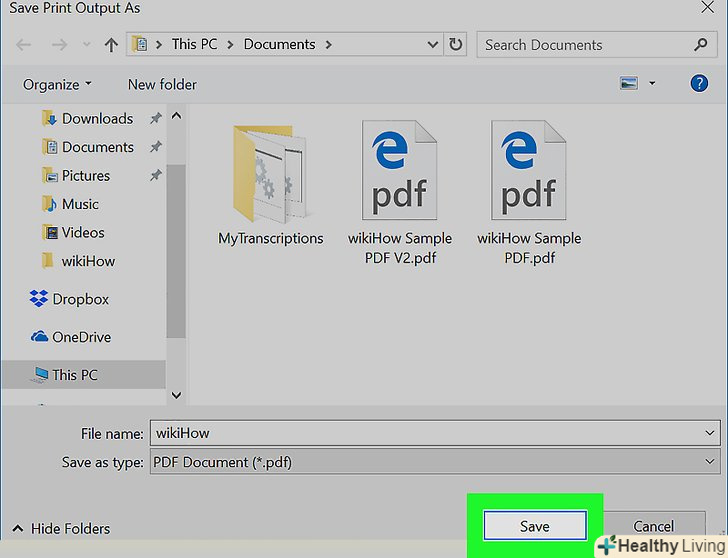Click Hide Folders
This screenshot has height=558, width=728.
(62, 528)
